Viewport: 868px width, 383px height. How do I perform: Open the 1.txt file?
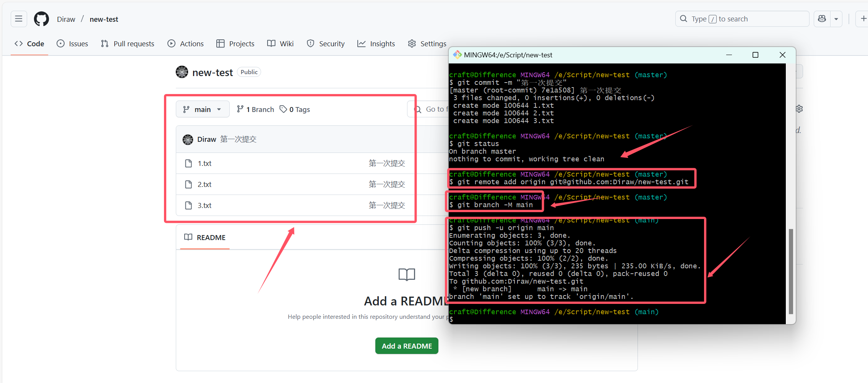click(204, 163)
